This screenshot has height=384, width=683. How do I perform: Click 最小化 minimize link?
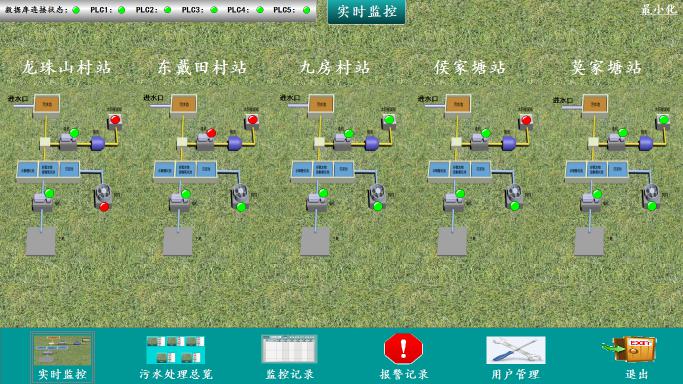(x=659, y=10)
